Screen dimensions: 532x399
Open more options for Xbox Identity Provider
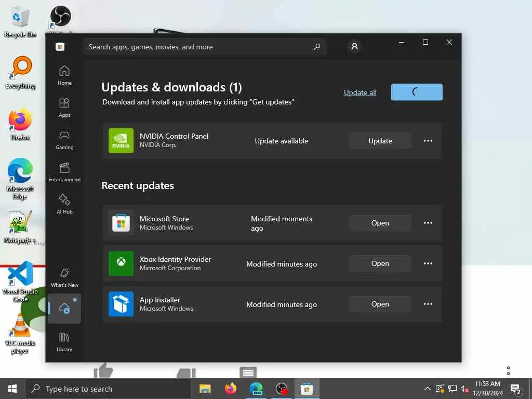coord(428,263)
